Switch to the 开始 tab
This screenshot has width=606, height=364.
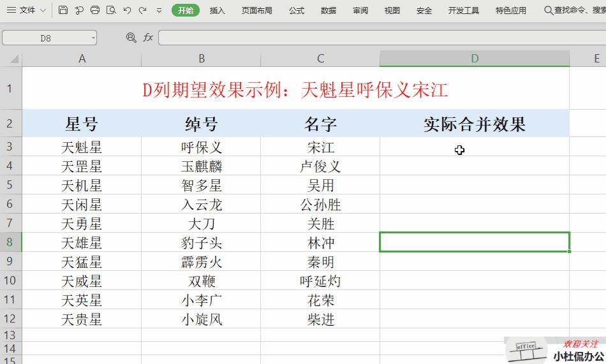[x=186, y=10]
